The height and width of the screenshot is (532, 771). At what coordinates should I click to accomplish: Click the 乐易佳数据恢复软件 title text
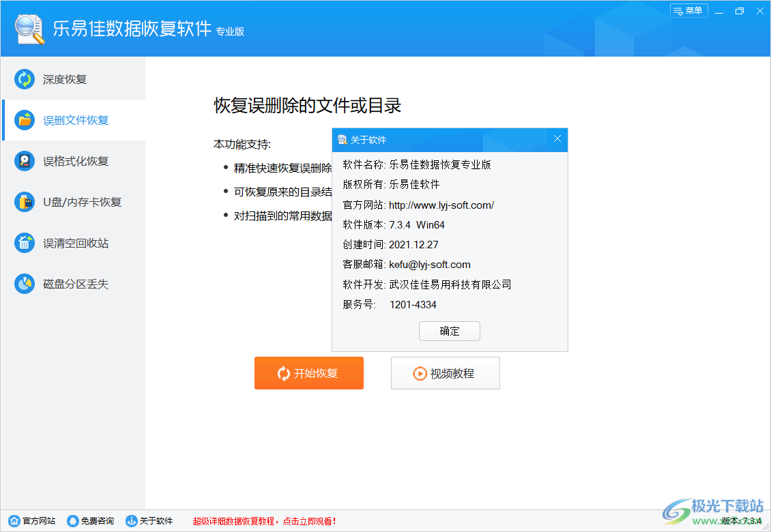[x=132, y=29]
